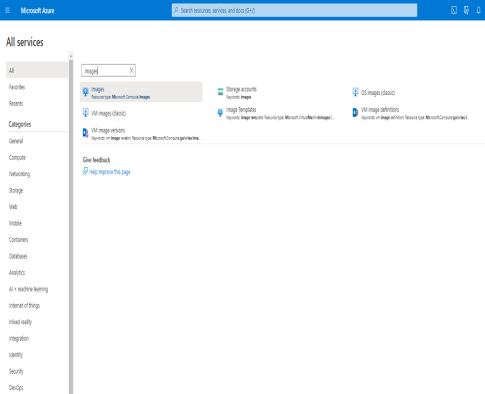Select the Databases category
Viewport: 485px width, 394px height.
[18, 256]
